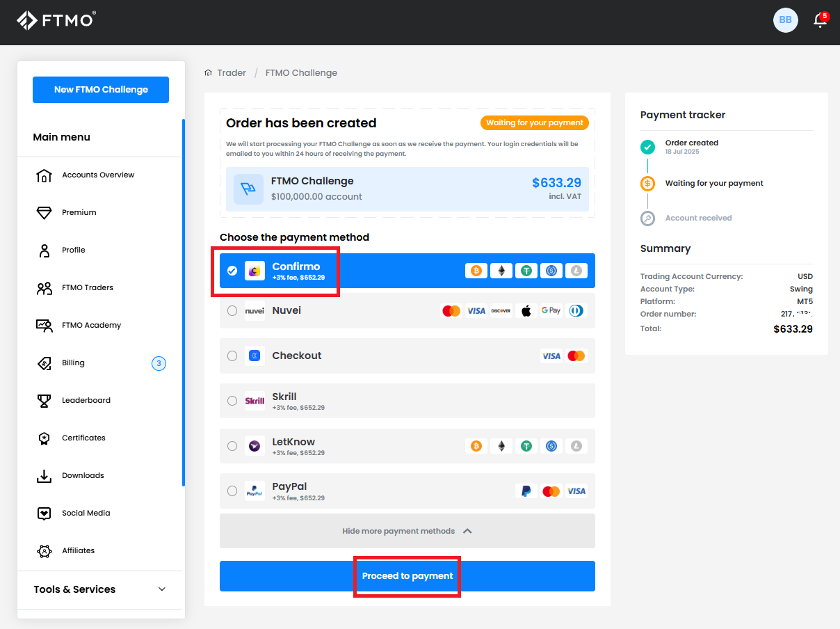Viewport: 840px width, 629px height.
Task: Click the Trader breadcrumb link
Action: [232, 73]
